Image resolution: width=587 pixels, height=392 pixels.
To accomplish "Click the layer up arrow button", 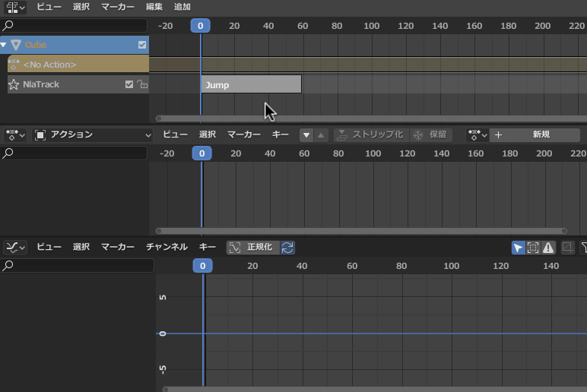I will pos(321,135).
